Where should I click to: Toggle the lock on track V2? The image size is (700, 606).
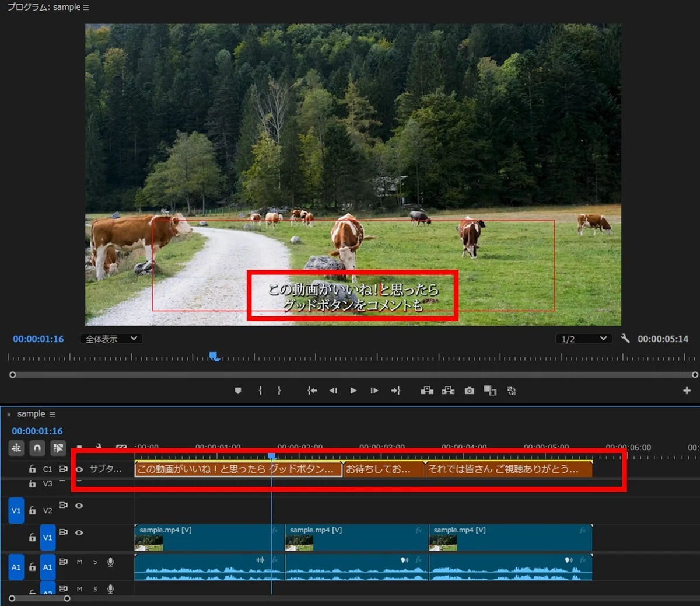tap(32, 510)
